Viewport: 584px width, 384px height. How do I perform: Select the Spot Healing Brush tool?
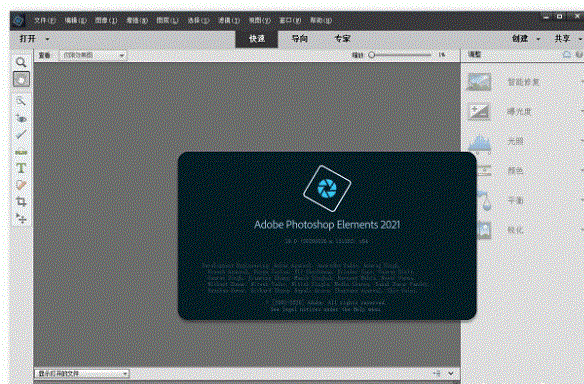21,185
